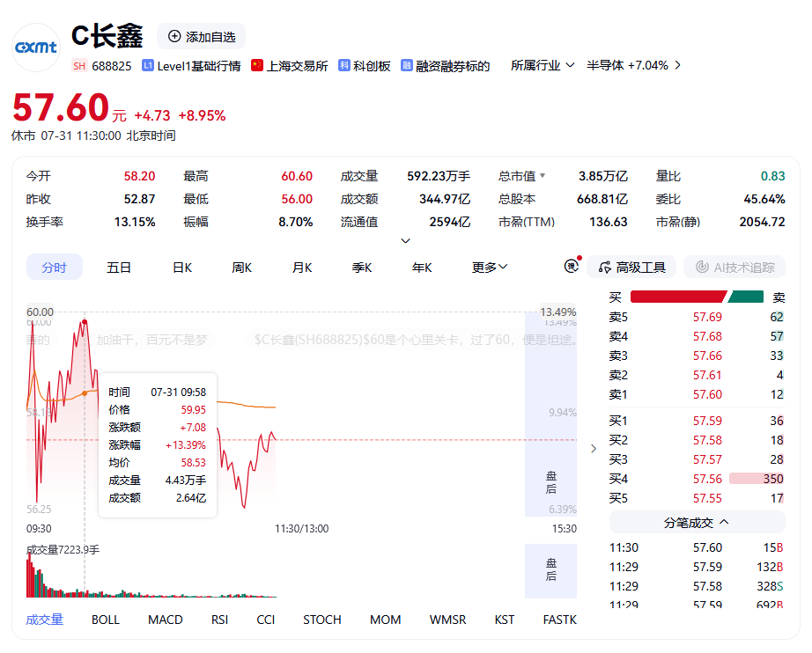Click the 买5 price 57.55
Image resolution: width=812 pixels, height=653 pixels.
[x=707, y=498]
